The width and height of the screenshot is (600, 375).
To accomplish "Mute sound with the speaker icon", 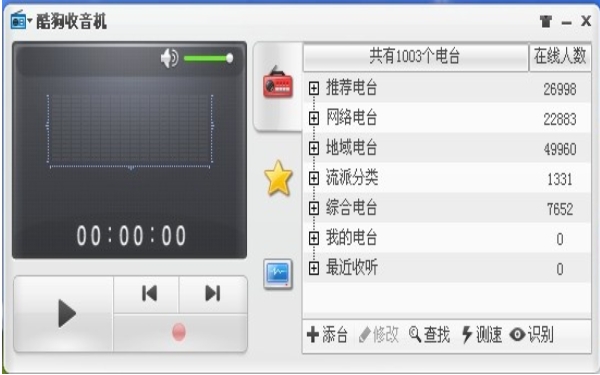I will (170, 58).
